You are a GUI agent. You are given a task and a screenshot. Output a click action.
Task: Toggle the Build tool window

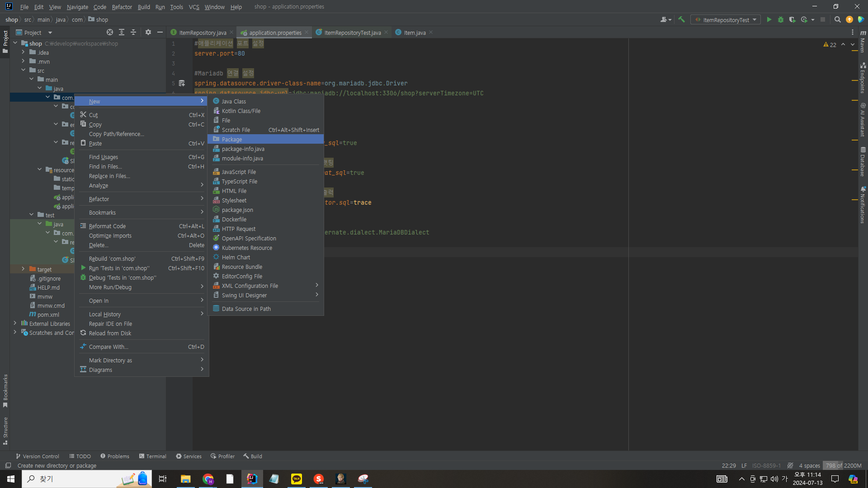[x=253, y=456]
